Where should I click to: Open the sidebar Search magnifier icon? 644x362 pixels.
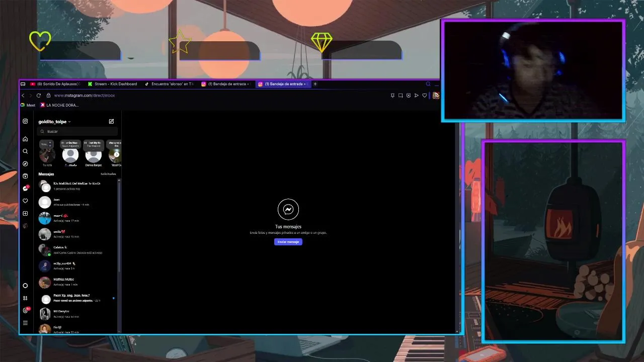point(25,151)
